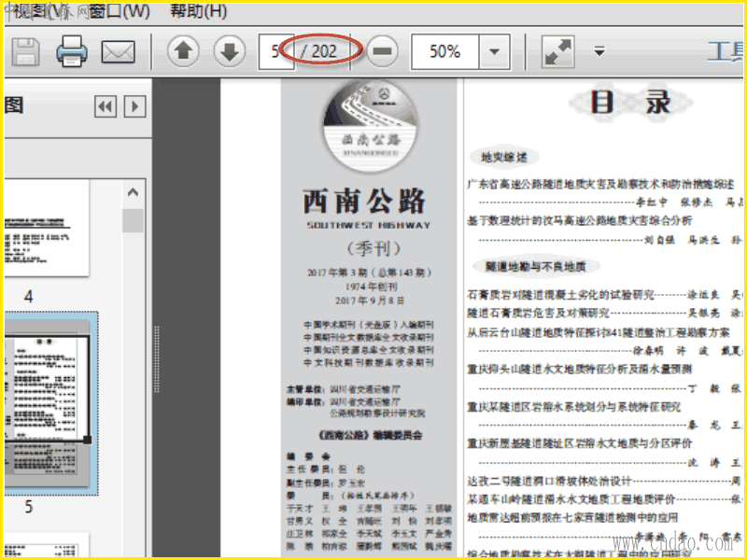Image resolution: width=747 pixels, height=560 pixels.
Task: Toggle full screen expand arrows icon
Action: tap(557, 51)
